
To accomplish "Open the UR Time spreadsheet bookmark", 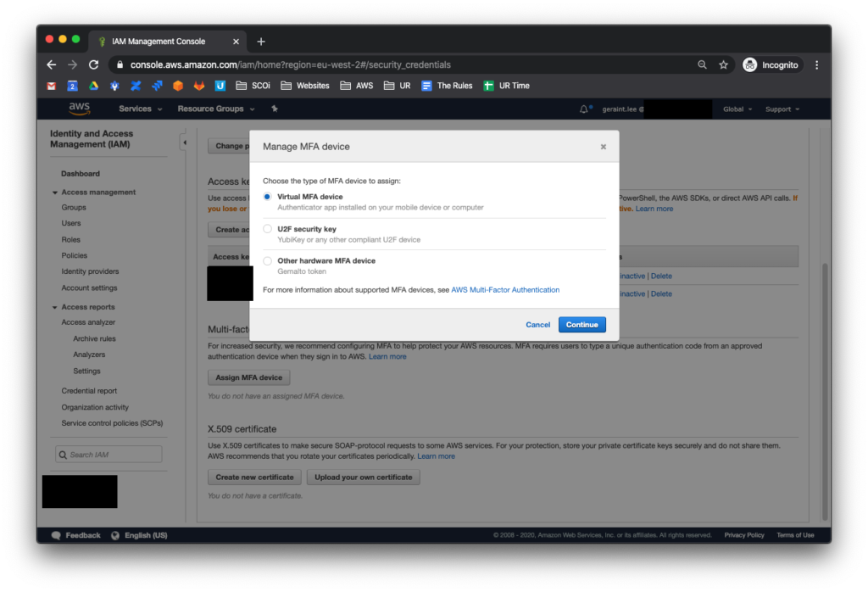I will click(507, 86).
